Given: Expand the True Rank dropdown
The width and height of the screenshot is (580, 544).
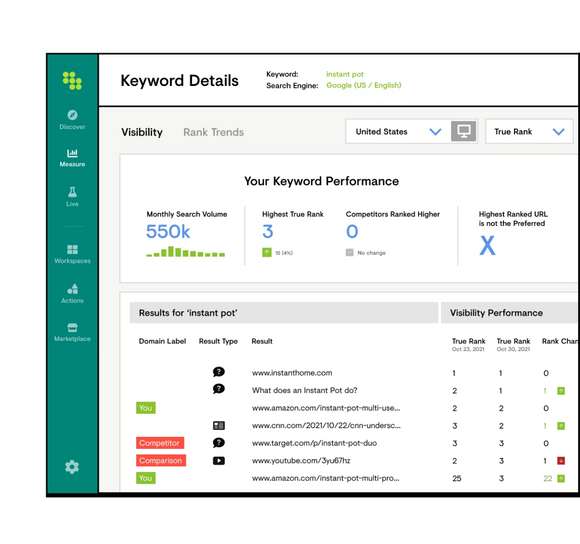Looking at the screenshot, I should [529, 131].
